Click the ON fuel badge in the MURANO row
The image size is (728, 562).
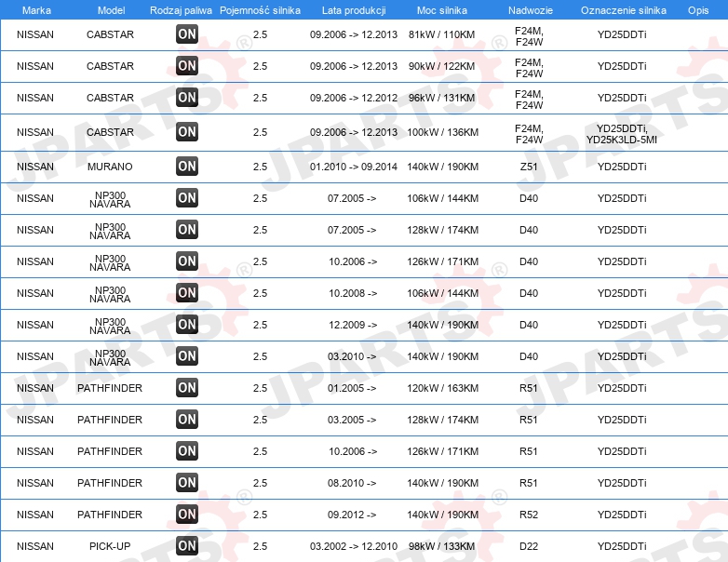click(x=187, y=167)
